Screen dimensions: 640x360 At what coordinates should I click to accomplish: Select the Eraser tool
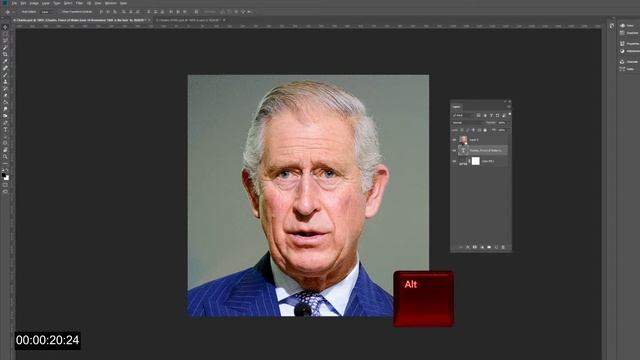click(5, 95)
